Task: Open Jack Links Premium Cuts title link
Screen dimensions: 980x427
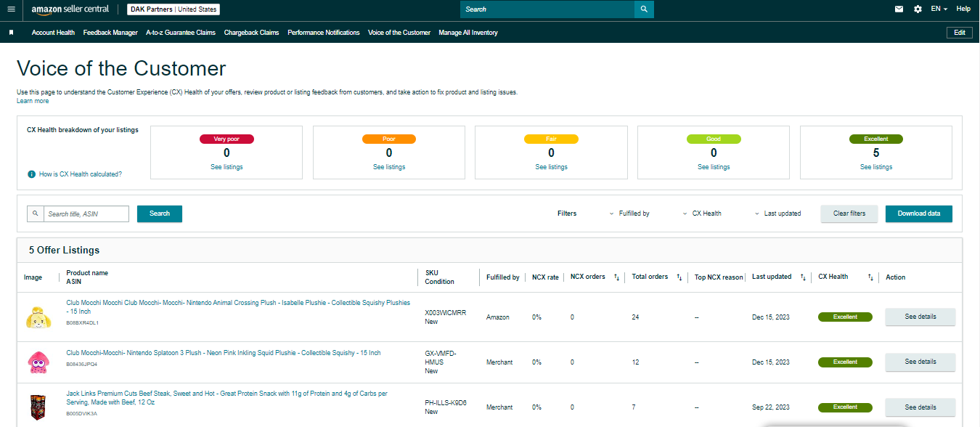Action: point(227,398)
